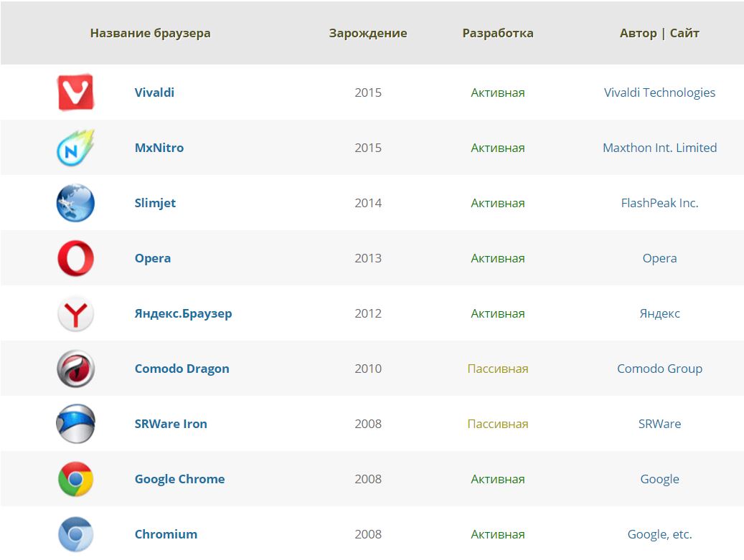Click the MxNitro comet logo icon
The image size is (744, 560).
(75, 148)
